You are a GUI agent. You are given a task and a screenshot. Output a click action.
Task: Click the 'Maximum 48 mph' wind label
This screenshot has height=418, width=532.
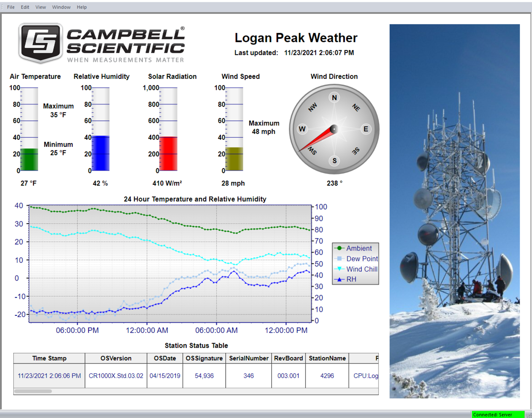(264, 127)
